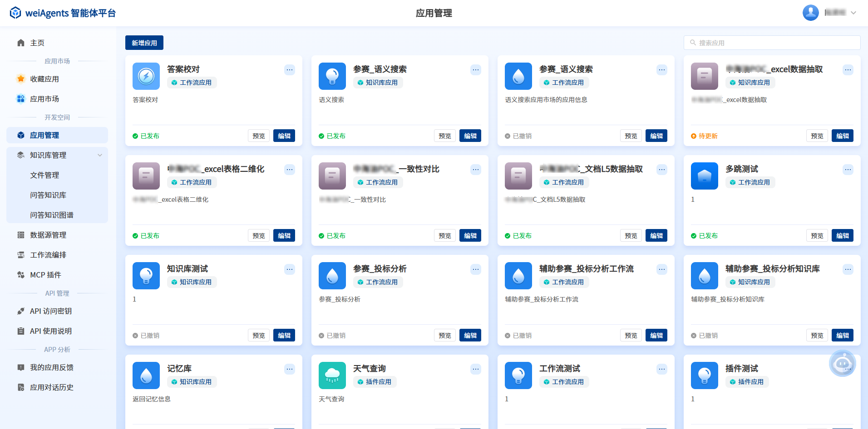
Task: Click the 知识库测试 lightbulb icon
Action: pyautogui.click(x=146, y=276)
